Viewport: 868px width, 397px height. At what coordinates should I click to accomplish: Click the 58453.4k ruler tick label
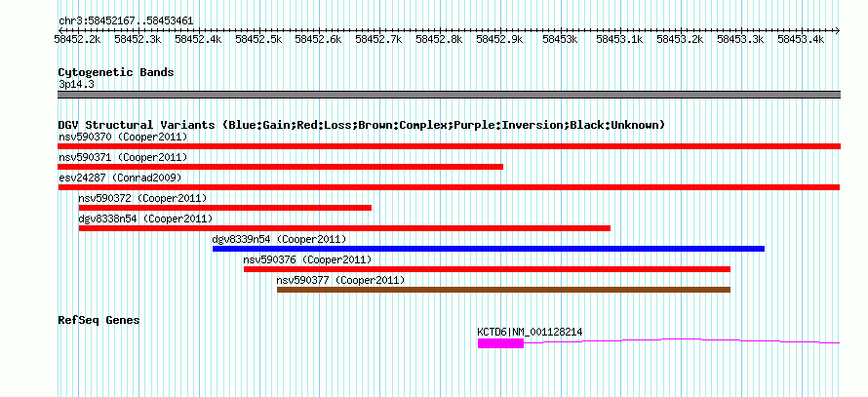click(801, 39)
